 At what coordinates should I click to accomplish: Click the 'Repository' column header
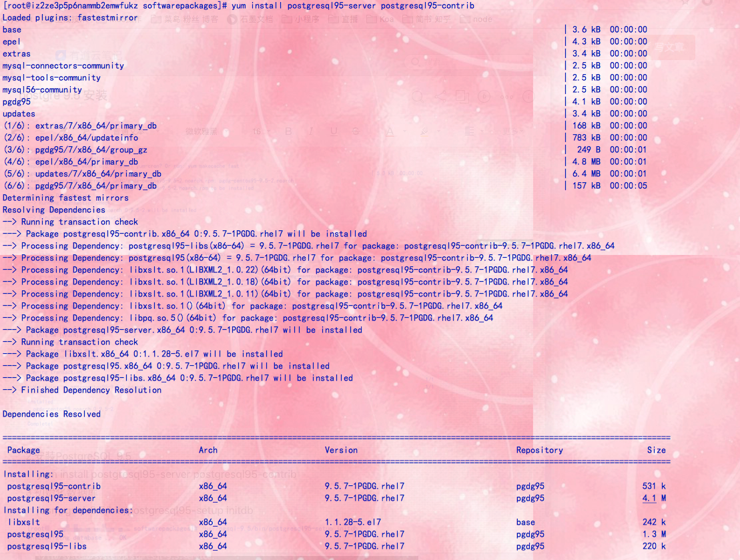[x=539, y=451]
